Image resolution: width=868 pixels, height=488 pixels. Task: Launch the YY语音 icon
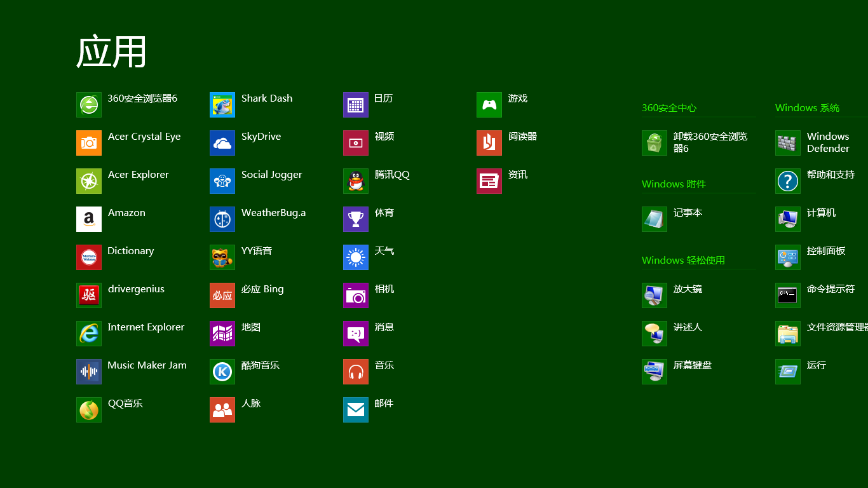pos(222,257)
